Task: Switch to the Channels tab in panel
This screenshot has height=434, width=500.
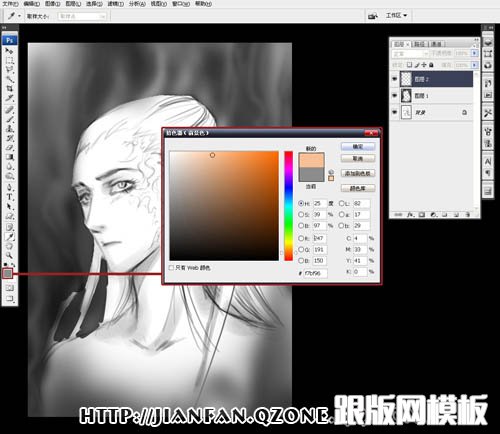Action: point(436,44)
